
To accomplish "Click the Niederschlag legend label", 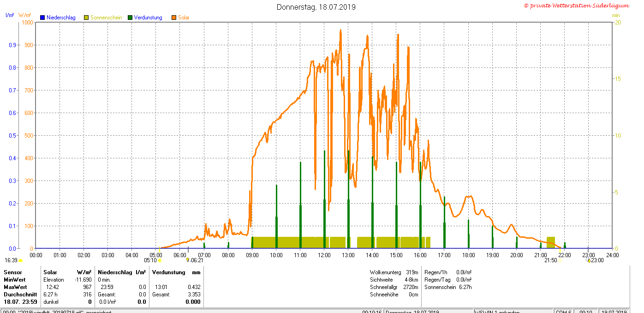I will (61, 18).
